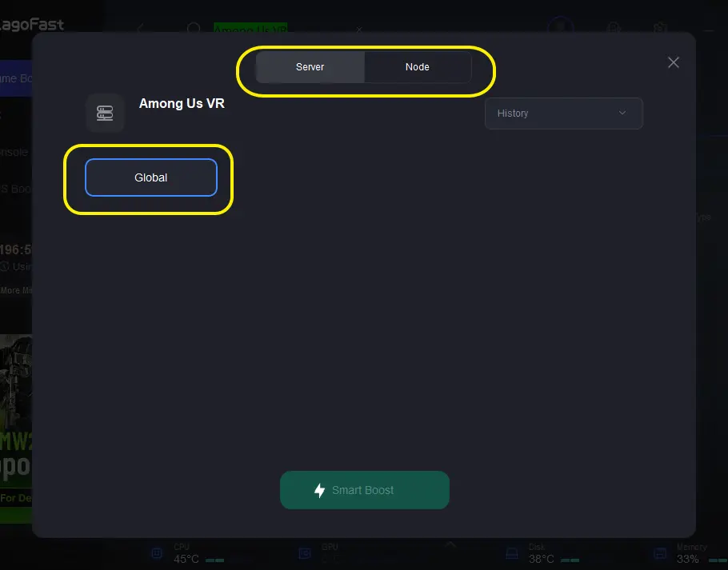Click the Disk drive icon in status bar
Viewport: 728px width, 570px height.
click(512, 553)
